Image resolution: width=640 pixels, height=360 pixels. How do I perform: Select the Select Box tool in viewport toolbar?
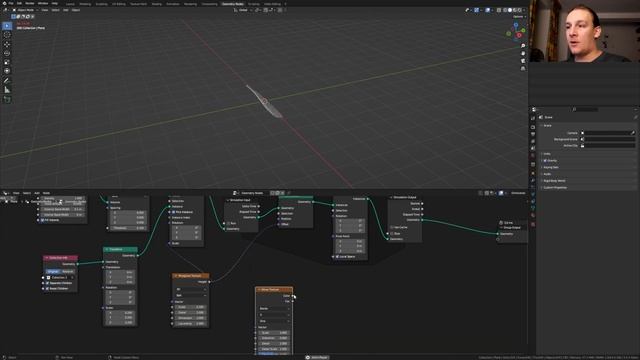tap(7, 26)
